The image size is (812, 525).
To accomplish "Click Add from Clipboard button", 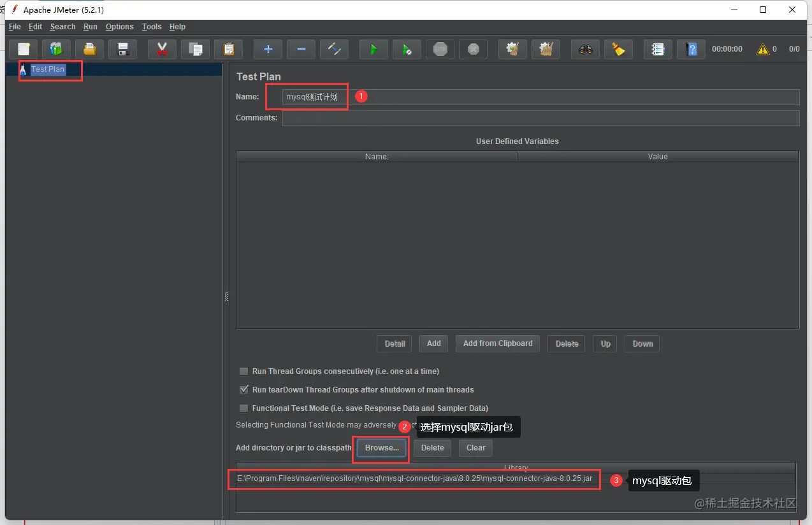I will point(498,343).
